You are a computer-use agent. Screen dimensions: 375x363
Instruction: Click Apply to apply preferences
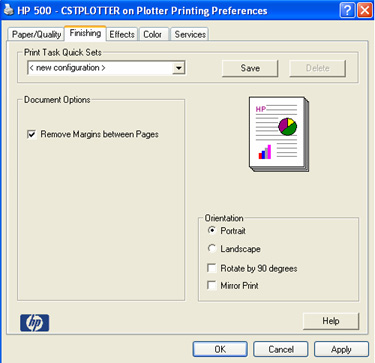point(341,349)
